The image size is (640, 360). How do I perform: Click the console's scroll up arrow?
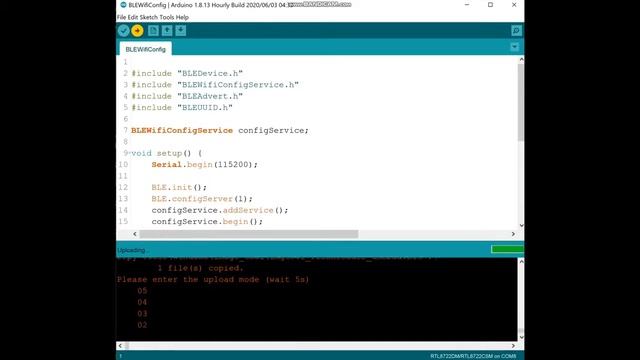coord(521,261)
